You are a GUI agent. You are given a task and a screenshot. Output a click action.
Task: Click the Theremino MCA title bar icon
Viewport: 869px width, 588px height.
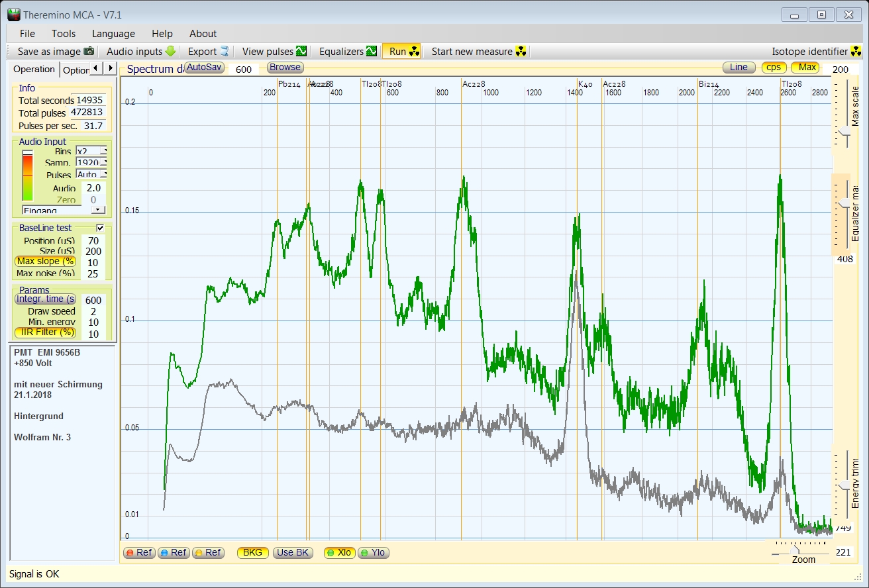coord(13,15)
